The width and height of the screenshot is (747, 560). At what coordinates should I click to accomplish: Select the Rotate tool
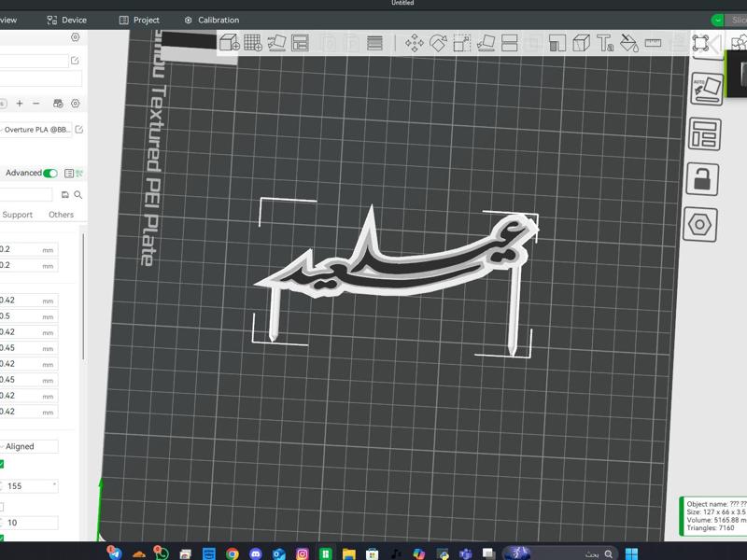pos(438,43)
